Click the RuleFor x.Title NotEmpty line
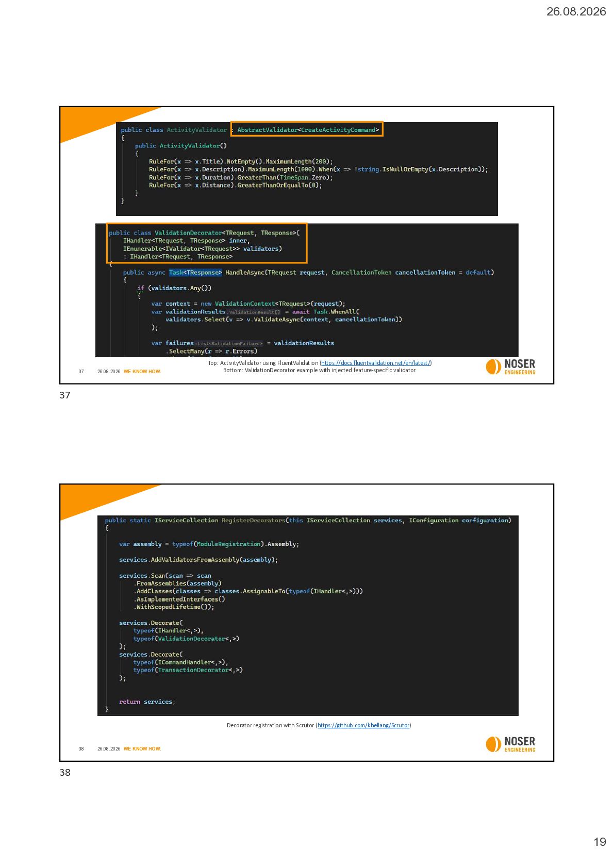 coord(241,161)
